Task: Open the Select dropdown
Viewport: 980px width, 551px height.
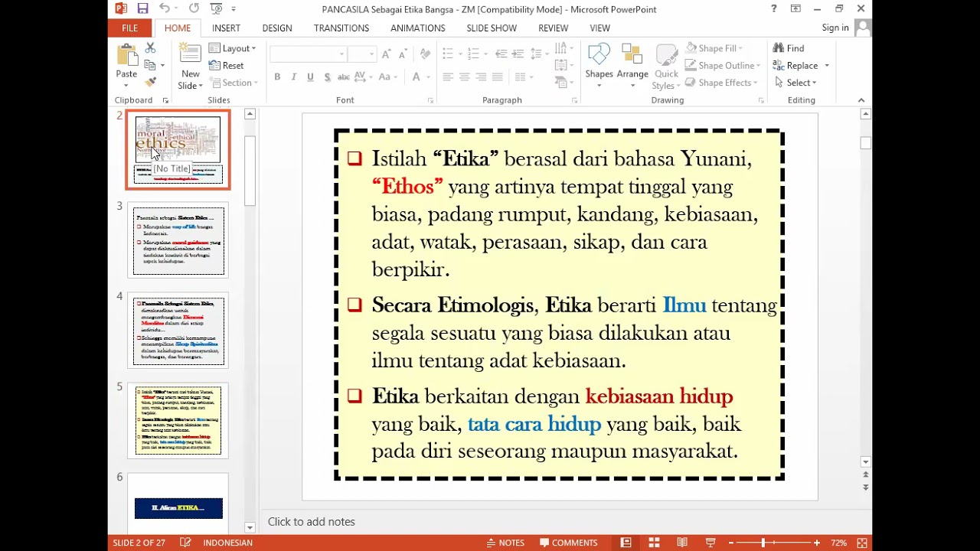Action: [x=796, y=83]
